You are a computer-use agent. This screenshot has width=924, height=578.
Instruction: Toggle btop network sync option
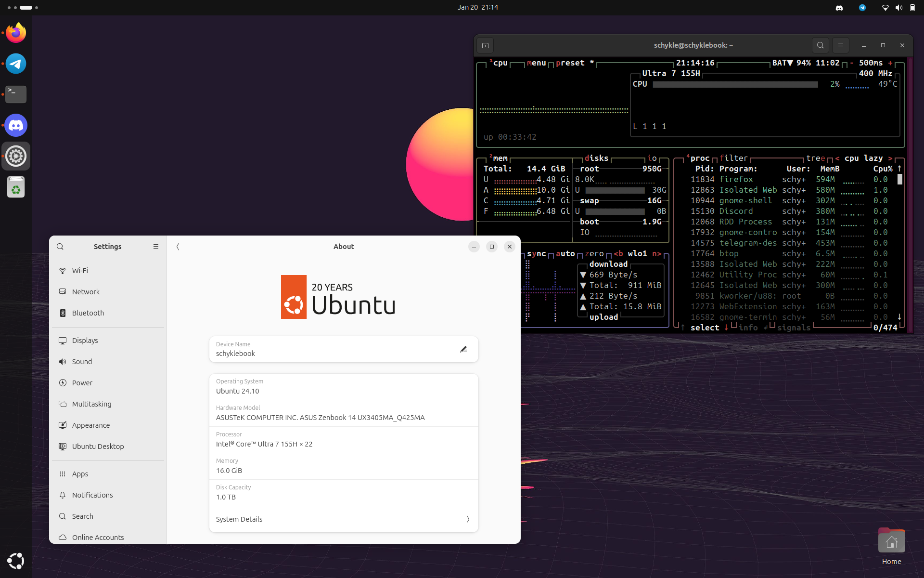click(537, 254)
